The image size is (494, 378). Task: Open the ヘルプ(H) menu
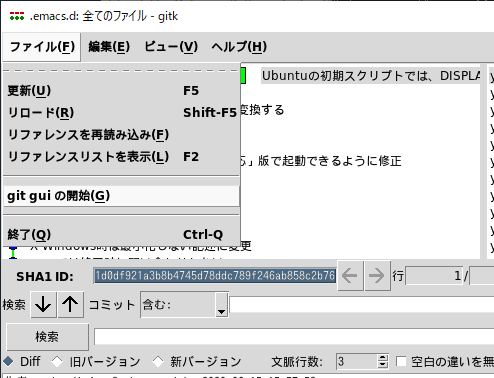coord(239,47)
